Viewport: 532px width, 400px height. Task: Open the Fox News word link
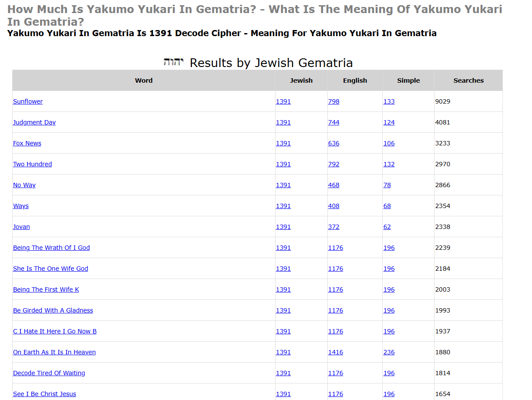[27, 143]
